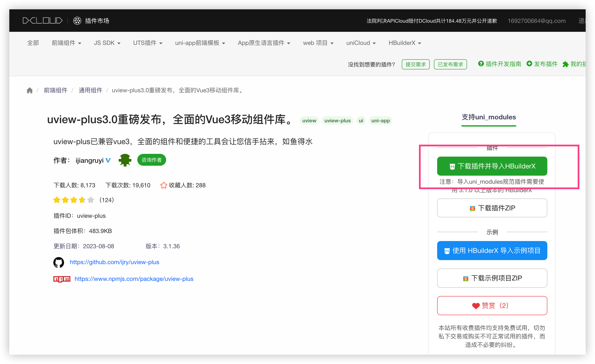595x364 pixels.
Task: Click the 赞赏 heart button
Action: click(x=492, y=305)
